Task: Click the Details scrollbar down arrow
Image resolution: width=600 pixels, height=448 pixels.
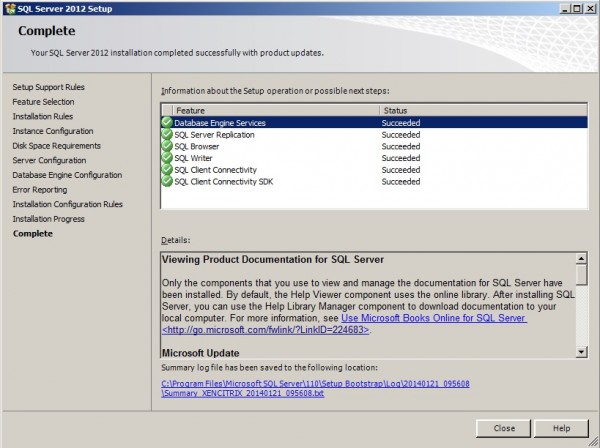Action: point(581,352)
